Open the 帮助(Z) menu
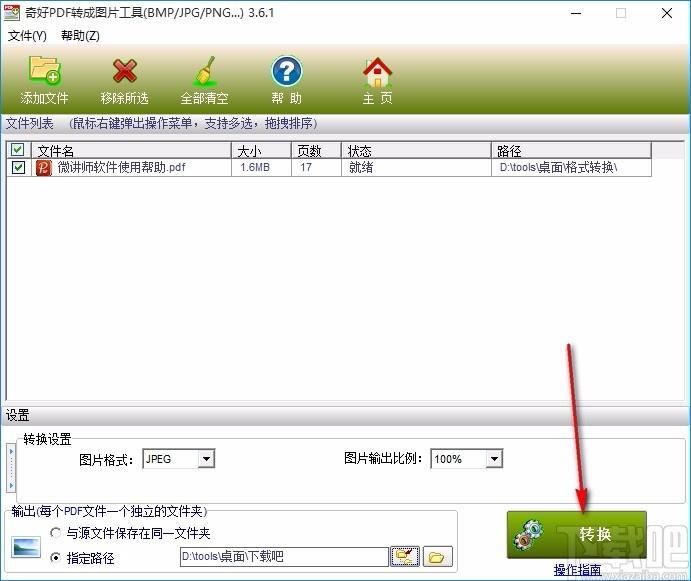 point(80,36)
